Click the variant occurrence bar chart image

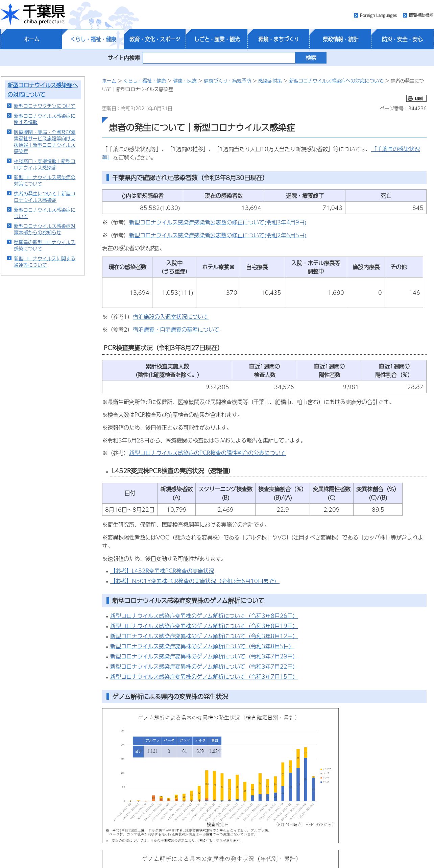(x=220, y=776)
